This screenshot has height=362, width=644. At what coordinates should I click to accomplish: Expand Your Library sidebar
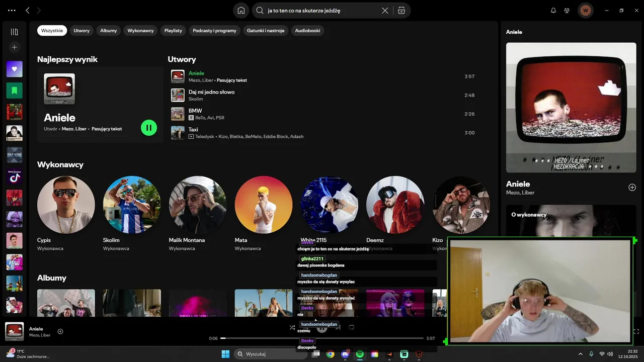click(14, 32)
